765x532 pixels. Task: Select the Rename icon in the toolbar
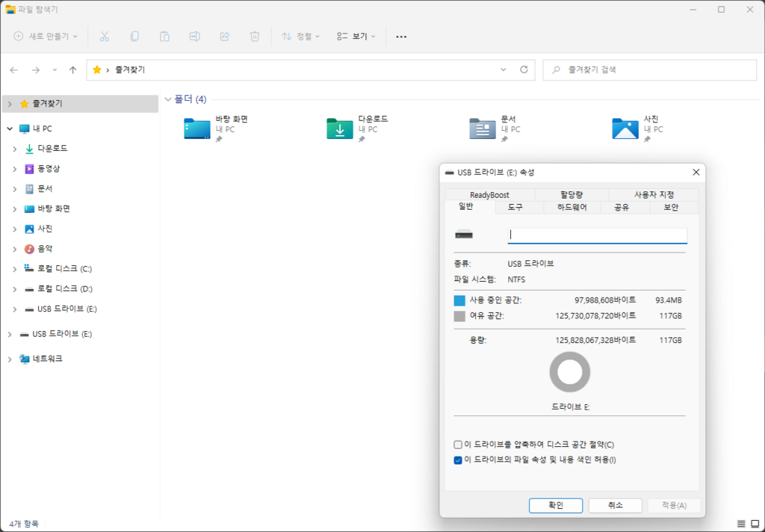194,36
